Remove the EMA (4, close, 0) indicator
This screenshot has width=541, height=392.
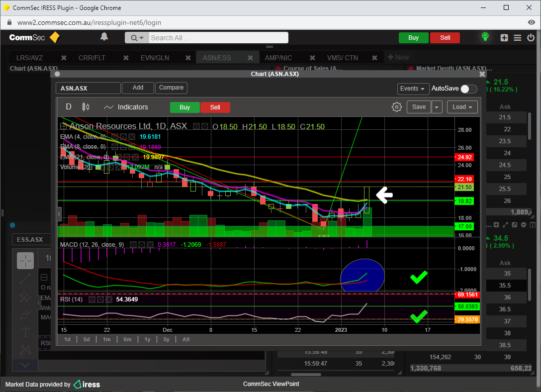(131, 137)
